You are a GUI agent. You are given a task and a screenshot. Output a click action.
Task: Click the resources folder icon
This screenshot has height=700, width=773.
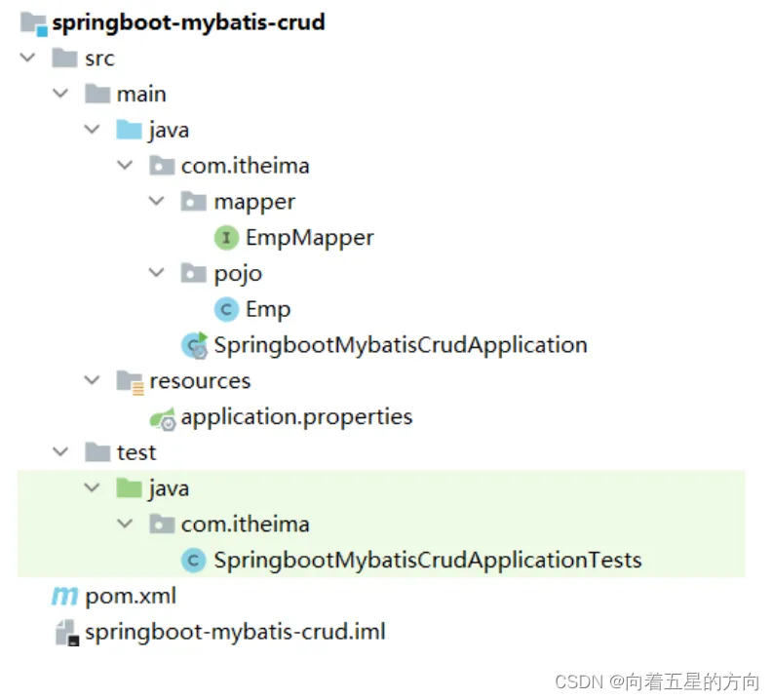(x=131, y=382)
